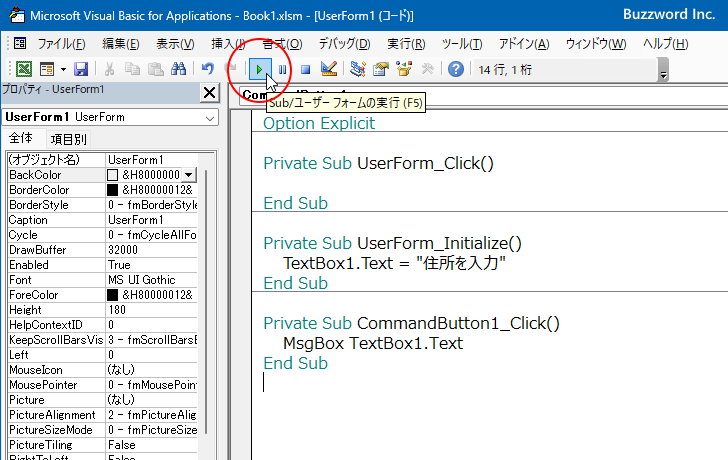Click the blue Help question mark icon

point(456,69)
